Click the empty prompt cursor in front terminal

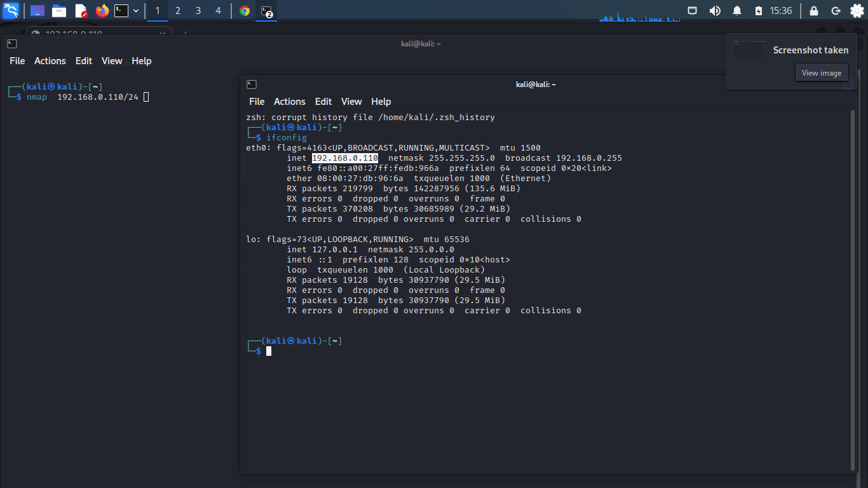pyautogui.click(x=269, y=351)
